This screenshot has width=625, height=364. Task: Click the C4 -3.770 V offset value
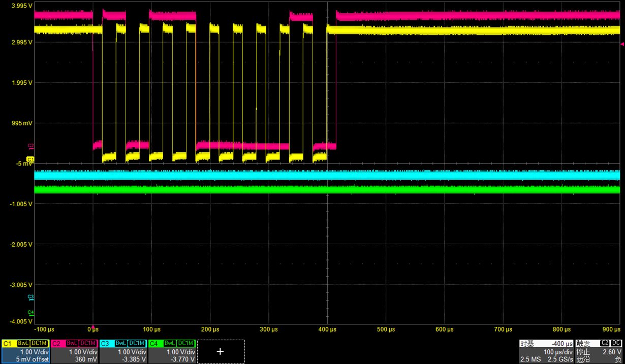point(183,359)
